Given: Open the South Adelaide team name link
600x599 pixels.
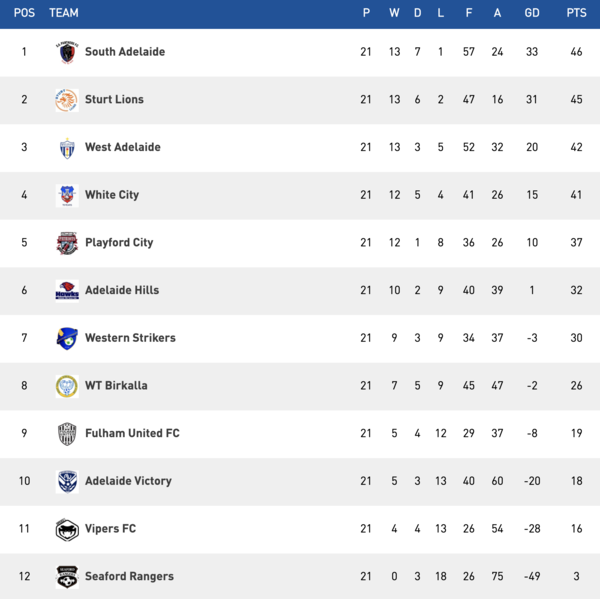Looking at the screenshot, I should pyautogui.click(x=125, y=52).
